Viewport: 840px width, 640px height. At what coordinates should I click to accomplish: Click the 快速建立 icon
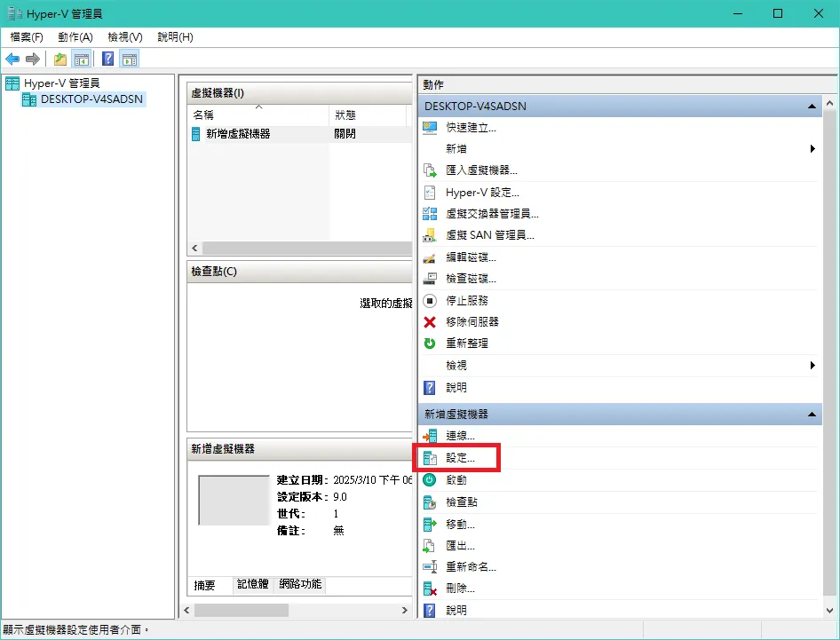(430, 128)
